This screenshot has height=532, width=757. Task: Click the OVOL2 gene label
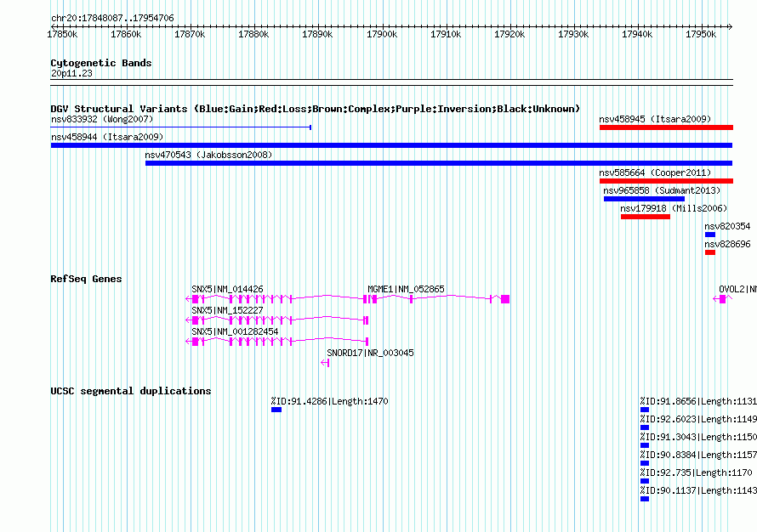737,289
